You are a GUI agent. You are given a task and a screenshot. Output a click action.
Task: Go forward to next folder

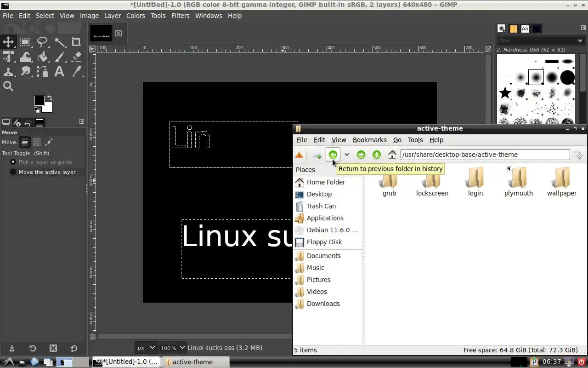point(361,155)
